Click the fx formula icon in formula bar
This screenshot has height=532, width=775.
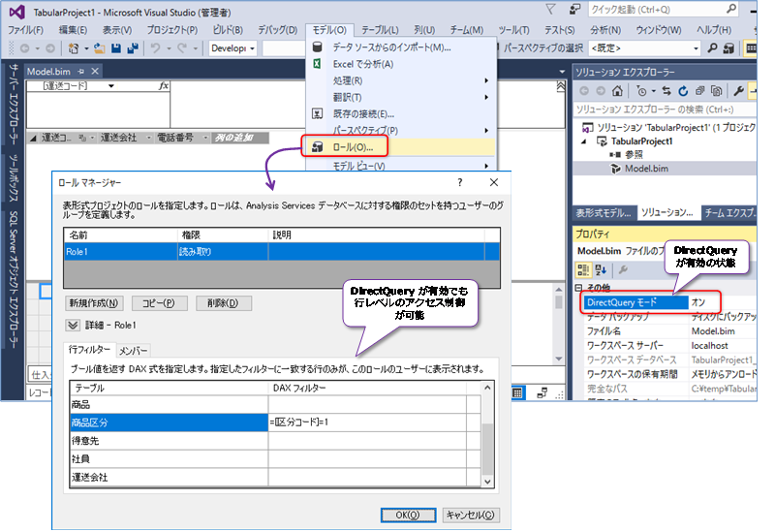(x=164, y=86)
